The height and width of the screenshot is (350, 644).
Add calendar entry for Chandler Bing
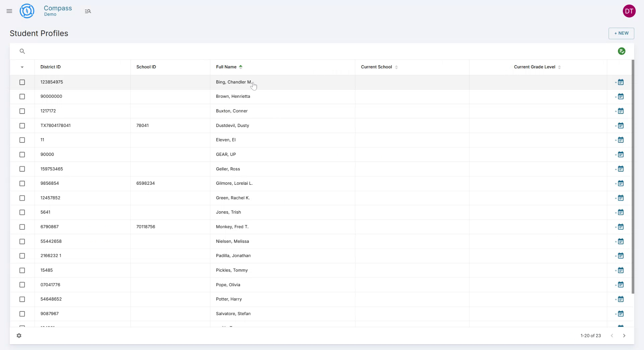[x=620, y=82]
